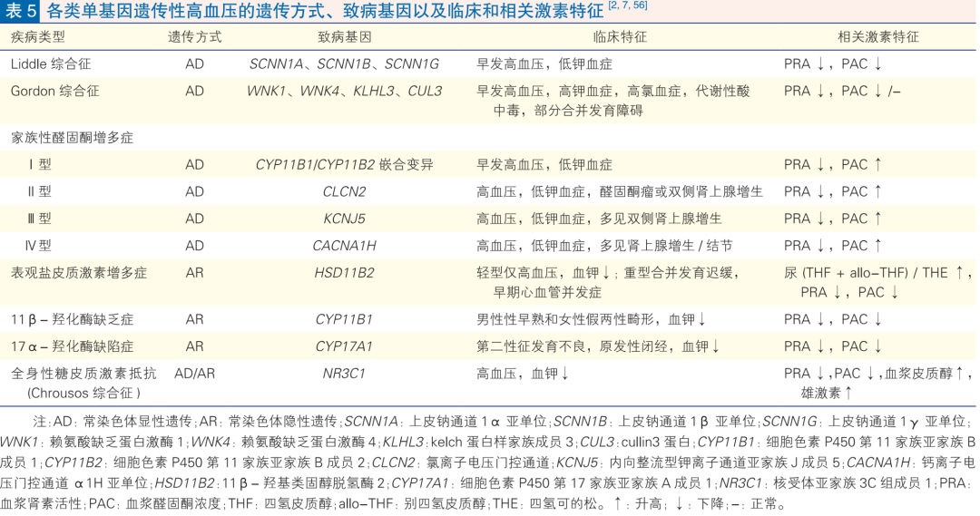This screenshot has width=980, height=516.
Task: Click the '遗传方式' column header
Action: tap(194, 37)
